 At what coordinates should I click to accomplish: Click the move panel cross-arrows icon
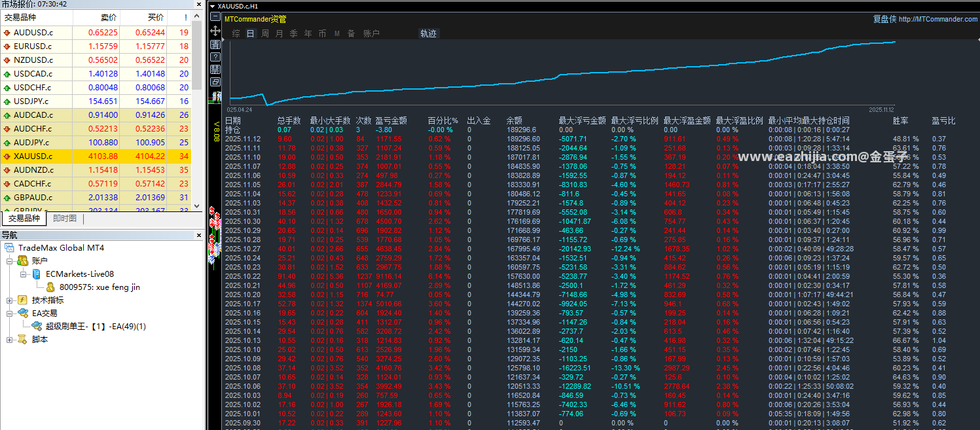(x=215, y=31)
